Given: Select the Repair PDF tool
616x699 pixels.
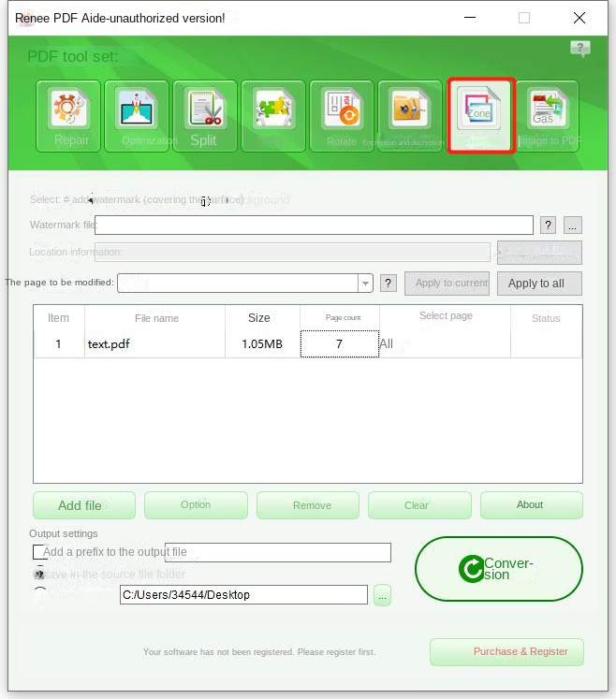Looking at the screenshot, I should [x=68, y=116].
